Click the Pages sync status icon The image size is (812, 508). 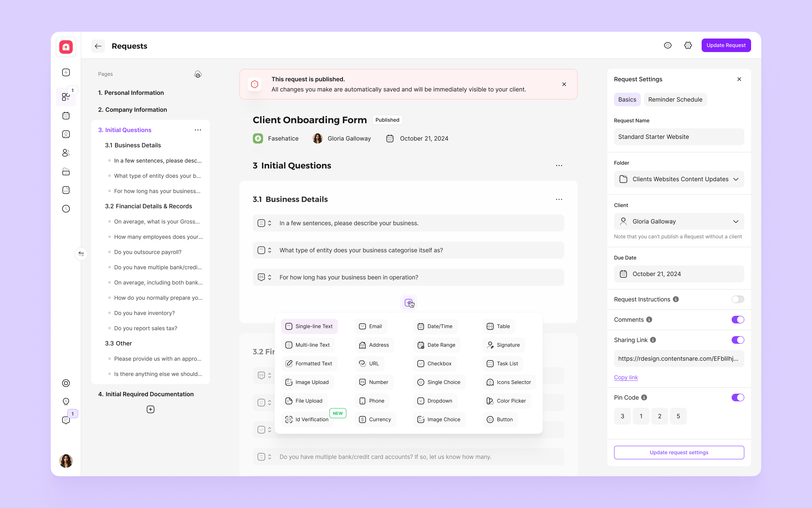[x=198, y=74]
